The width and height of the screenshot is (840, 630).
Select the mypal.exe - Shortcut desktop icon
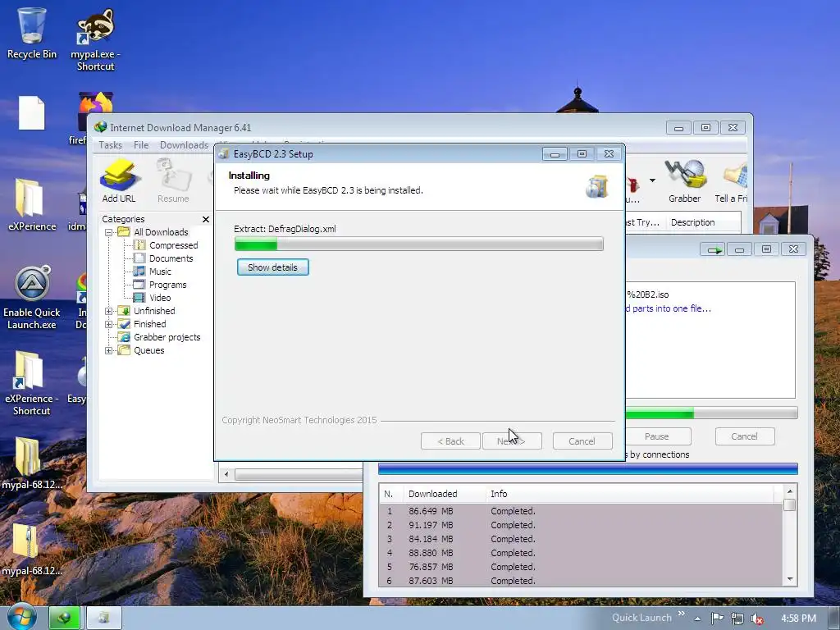click(95, 39)
